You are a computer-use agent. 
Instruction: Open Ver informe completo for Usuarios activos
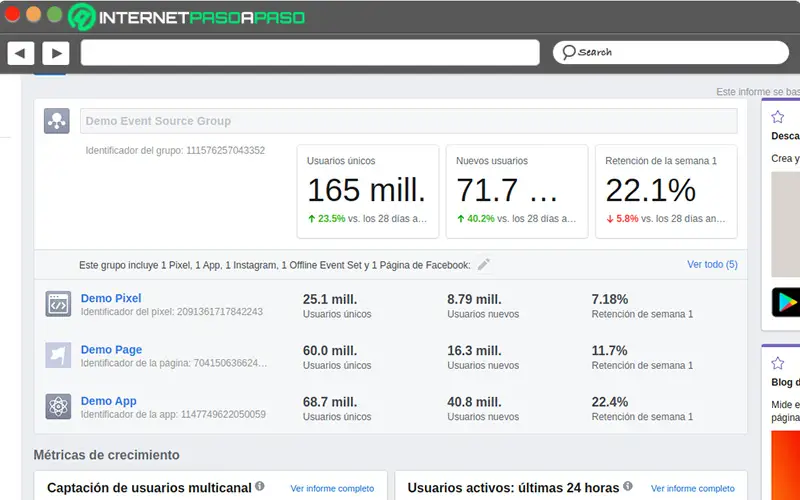[693, 489]
